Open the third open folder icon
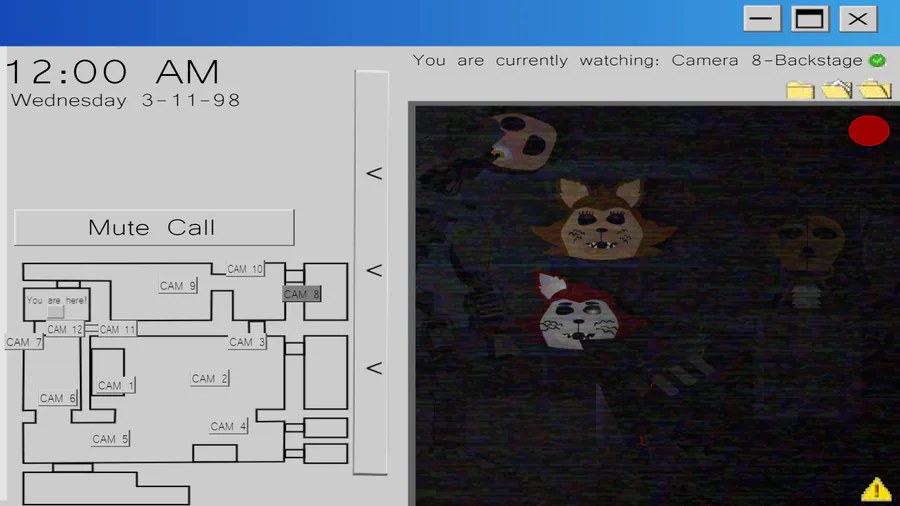Viewport: 900px width, 506px height. 874,89
